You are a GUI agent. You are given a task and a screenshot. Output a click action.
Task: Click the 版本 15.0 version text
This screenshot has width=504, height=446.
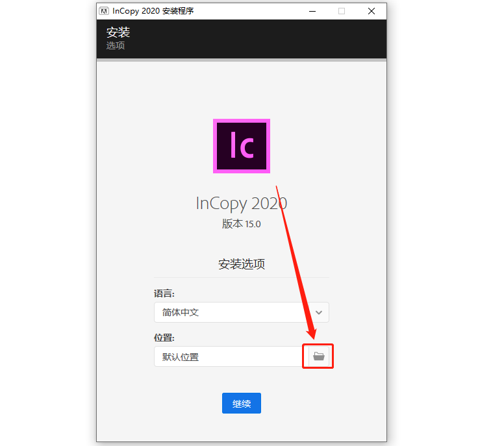pyautogui.click(x=242, y=224)
